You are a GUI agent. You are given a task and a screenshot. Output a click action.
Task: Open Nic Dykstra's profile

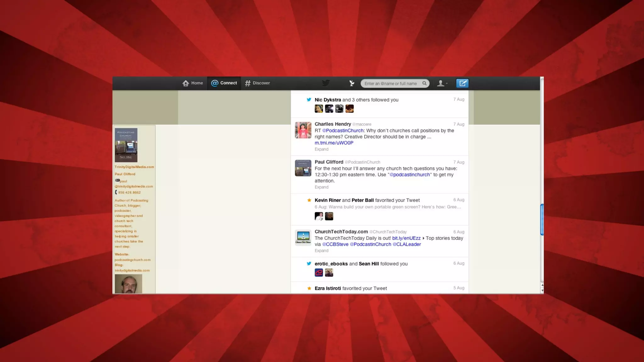(328, 100)
